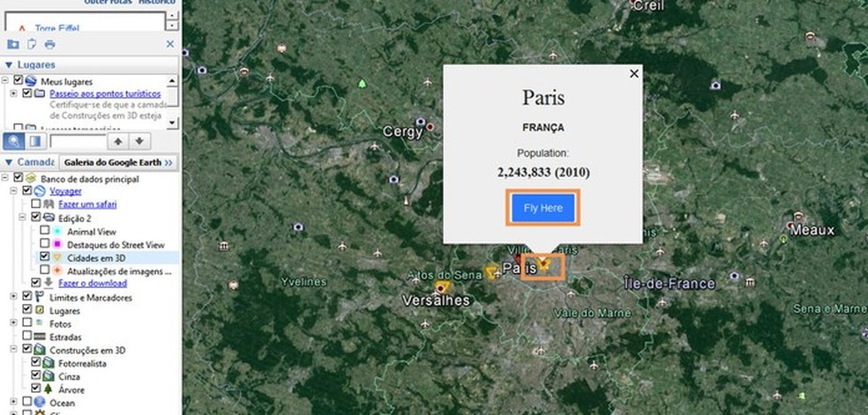The image size is (868, 415).
Task: Enable the Fotos layer checkbox
Action: coord(27,322)
